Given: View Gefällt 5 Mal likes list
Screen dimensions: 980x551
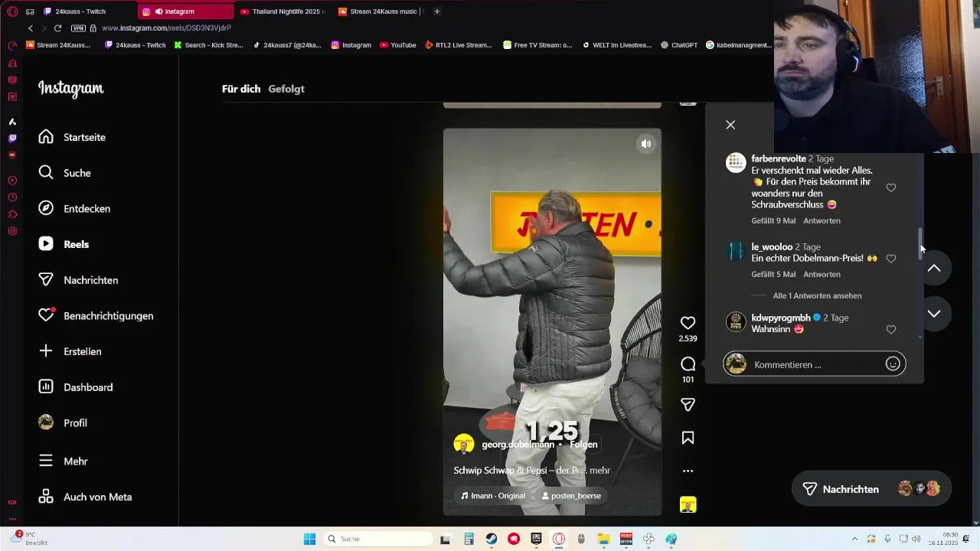Looking at the screenshot, I should tap(773, 274).
